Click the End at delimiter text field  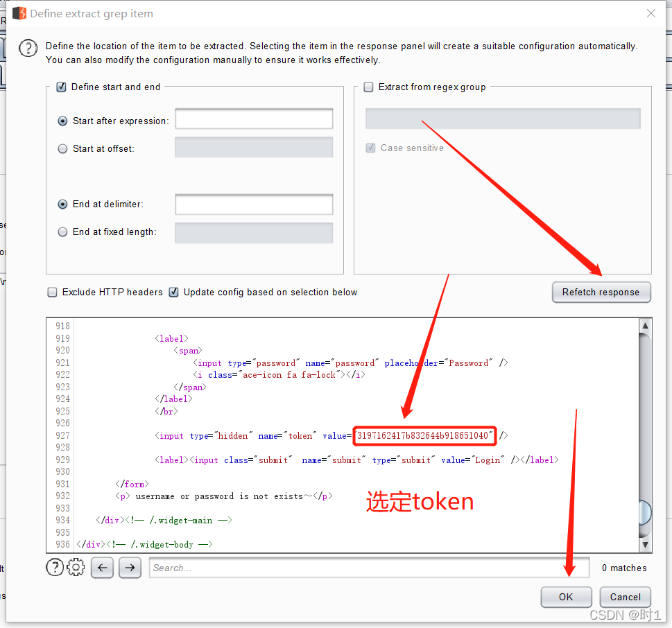pyautogui.click(x=254, y=204)
